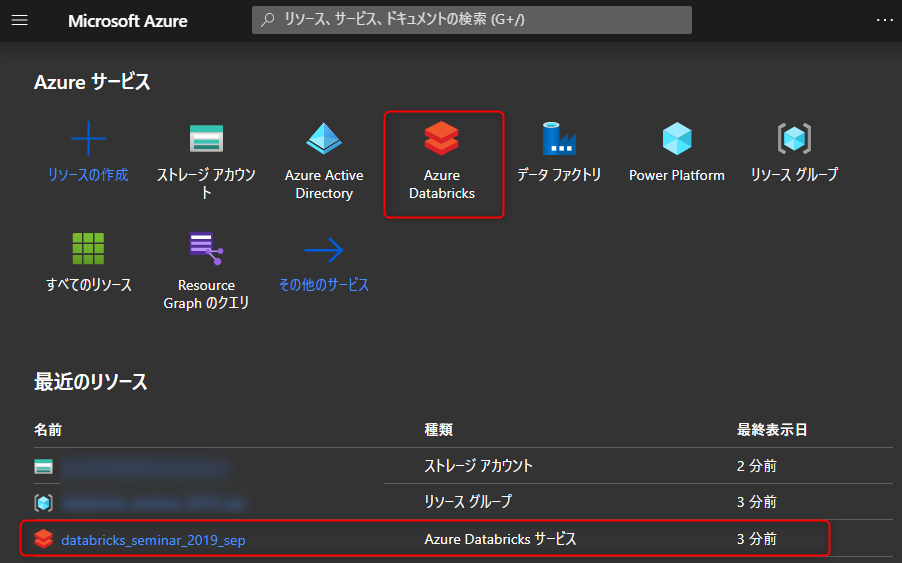The image size is (902, 563).
Task: Sort by the 種類 column header
Action: click(x=438, y=430)
